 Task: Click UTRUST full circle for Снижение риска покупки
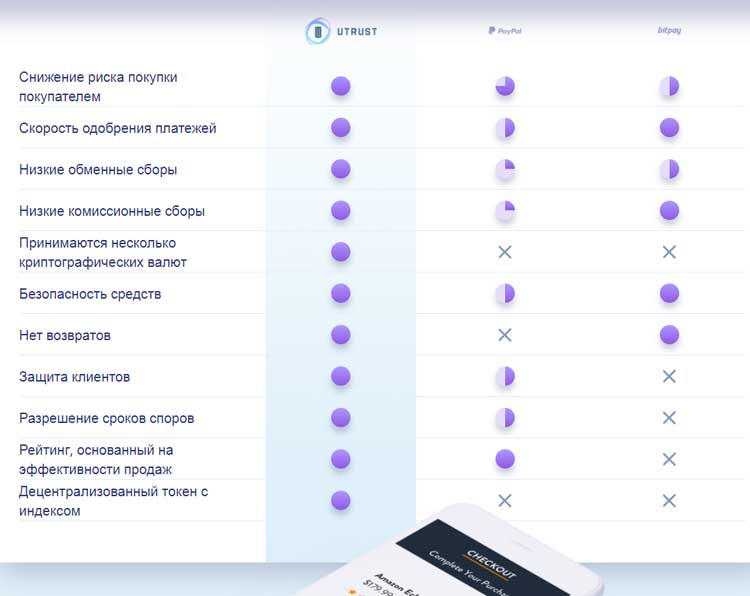[341, 86]
